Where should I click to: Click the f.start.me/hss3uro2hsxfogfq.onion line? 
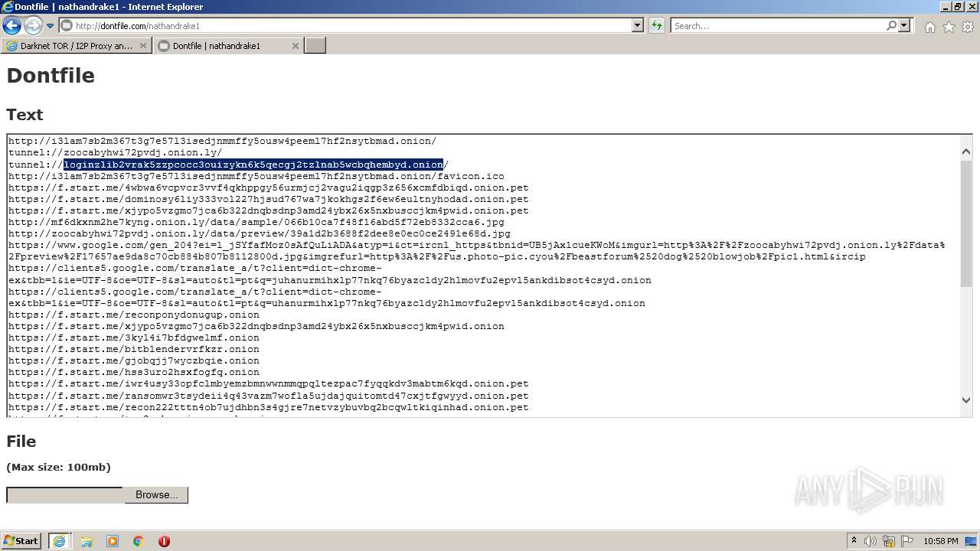134,372
